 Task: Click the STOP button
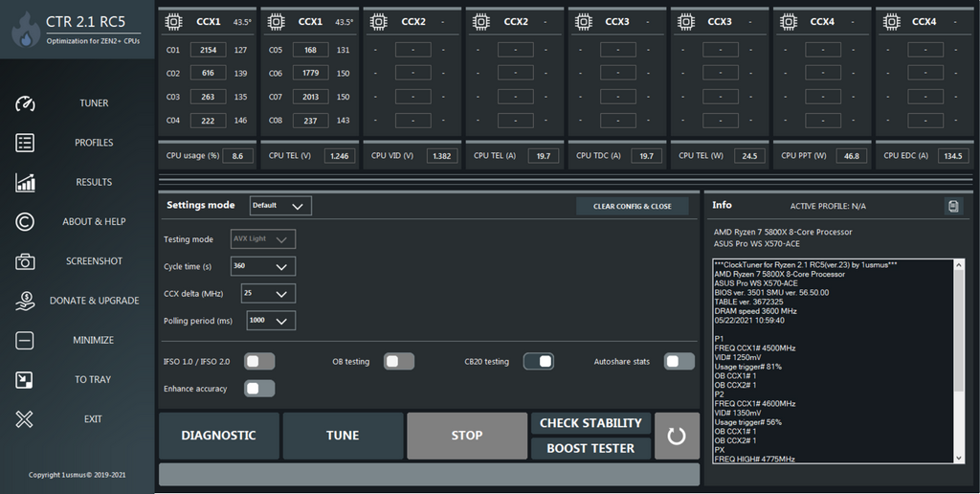467,436
